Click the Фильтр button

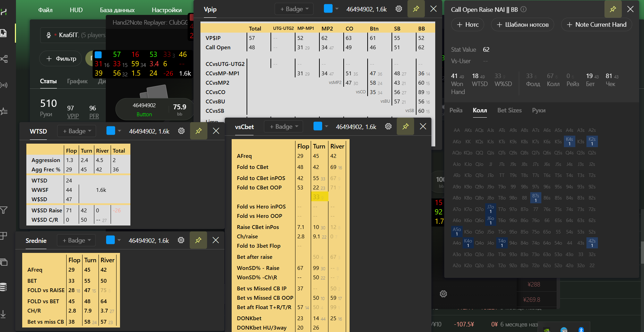coord(61,59)
